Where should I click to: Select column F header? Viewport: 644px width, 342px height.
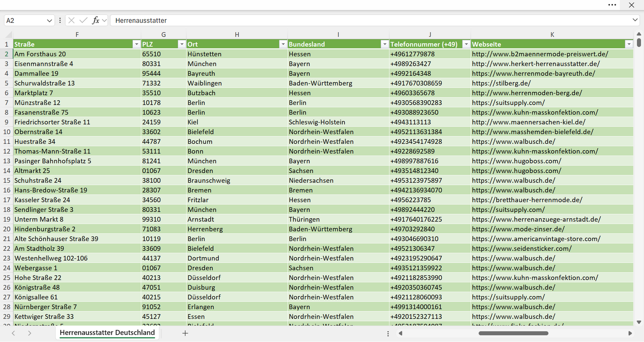click(77, 35)
